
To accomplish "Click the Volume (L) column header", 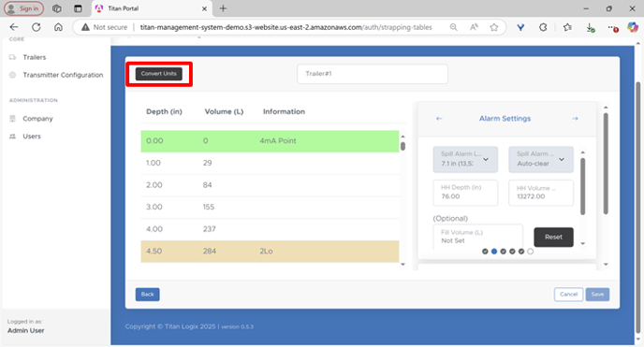I will (224, 111).
